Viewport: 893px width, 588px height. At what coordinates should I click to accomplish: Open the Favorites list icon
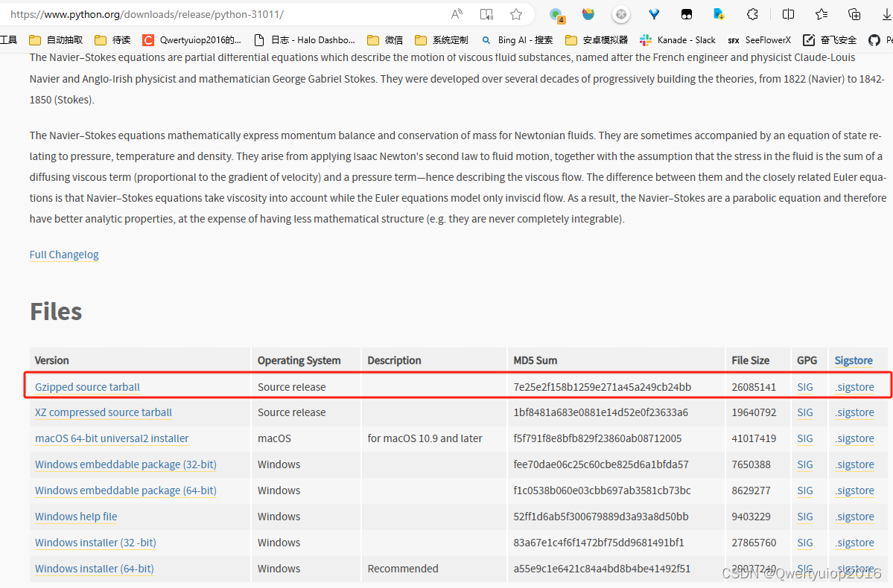pos(820,13)
